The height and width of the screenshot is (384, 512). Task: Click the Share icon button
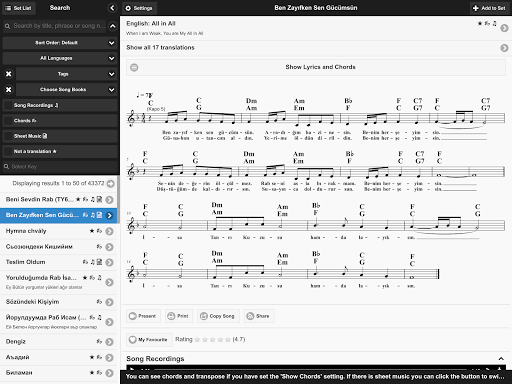pos(259,316)
